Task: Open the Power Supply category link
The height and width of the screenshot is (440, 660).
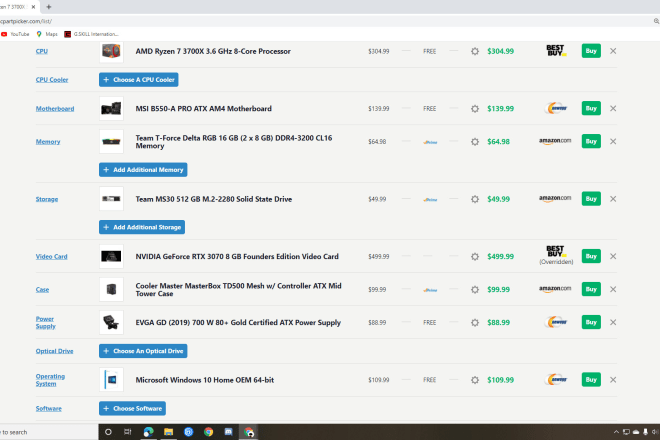Action: tap(45, 323)
